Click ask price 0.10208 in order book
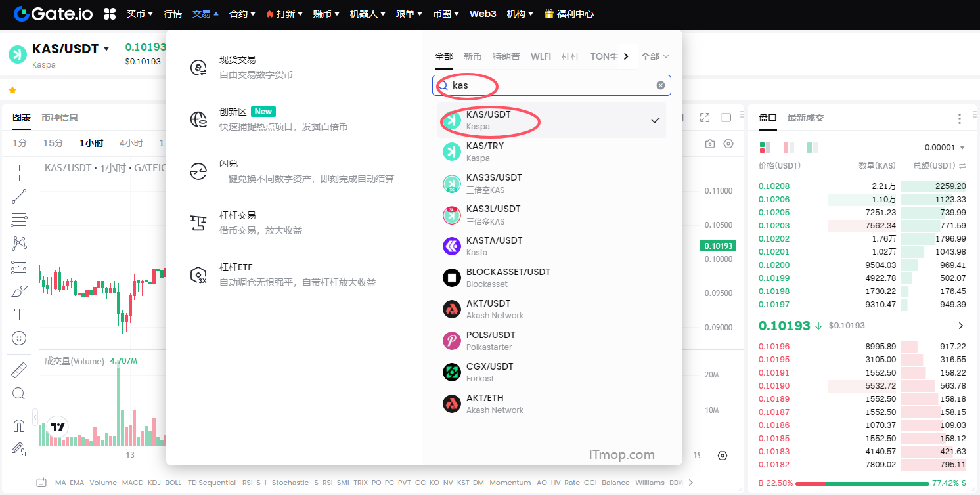Image resolution: width=980 pixels, height=495 pixels. 774,186
